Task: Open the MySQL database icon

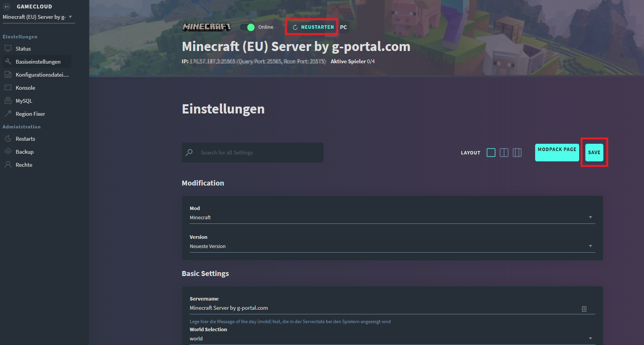Action: (x=8, y=100)
